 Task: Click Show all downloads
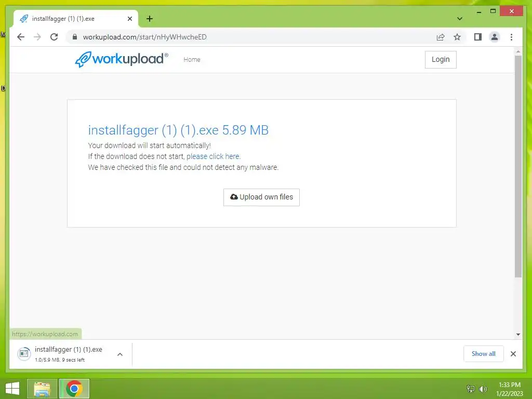click(483, 354)
